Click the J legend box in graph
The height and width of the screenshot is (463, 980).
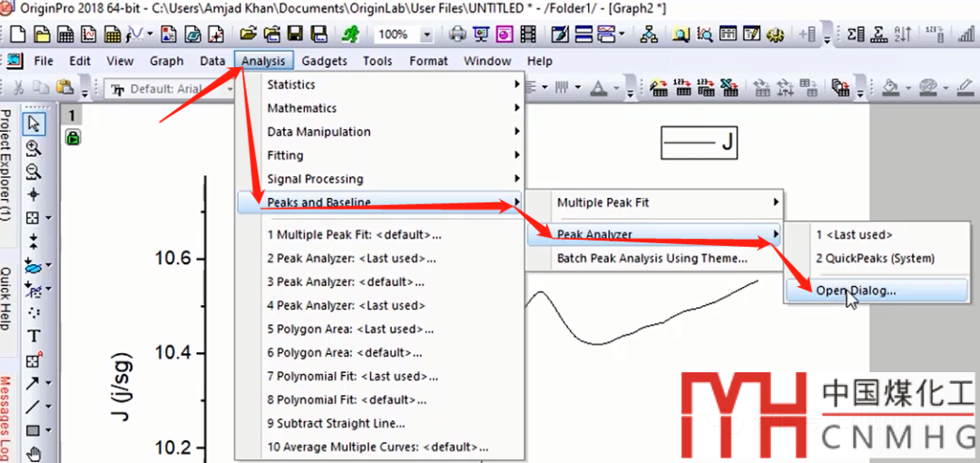coord(701,143)
